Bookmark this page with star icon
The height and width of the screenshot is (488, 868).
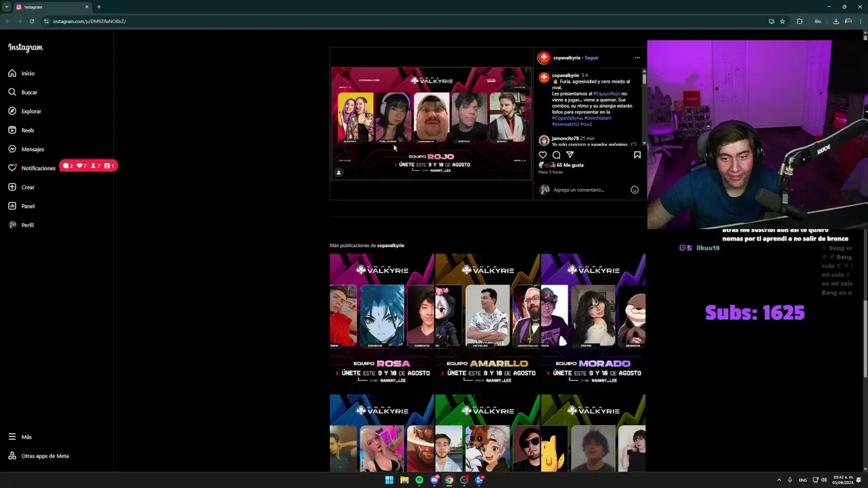click(x=783, y=21)
